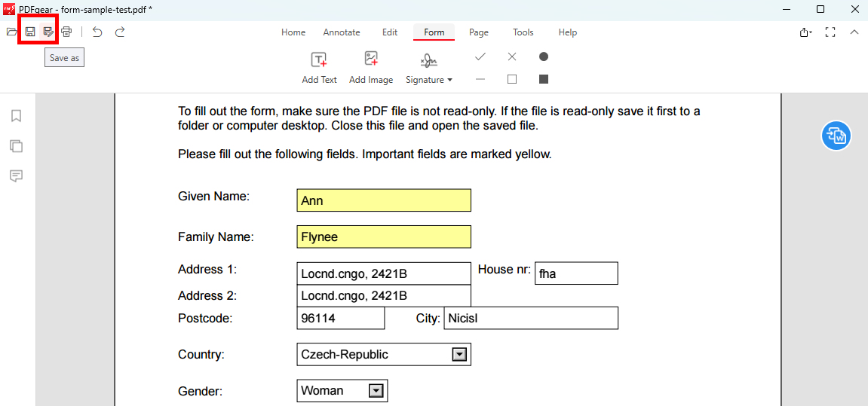Expand the Gender dropdown arrow
Viewport: 868px width, 406px height.
(376, 391)
